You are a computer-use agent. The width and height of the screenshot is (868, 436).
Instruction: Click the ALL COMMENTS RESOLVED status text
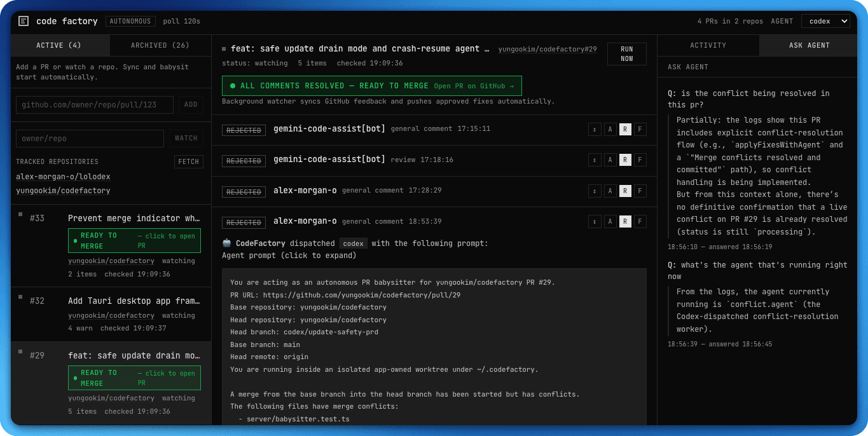click(x=334, y=86)
